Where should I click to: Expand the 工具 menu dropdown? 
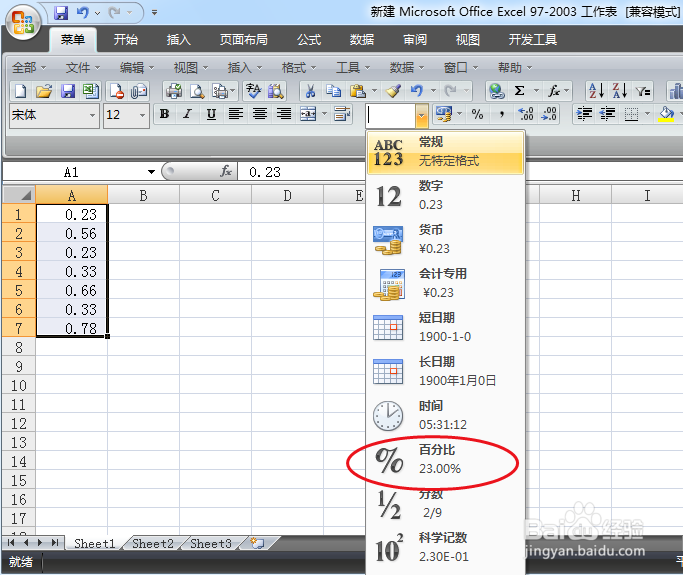click(353, 68)
